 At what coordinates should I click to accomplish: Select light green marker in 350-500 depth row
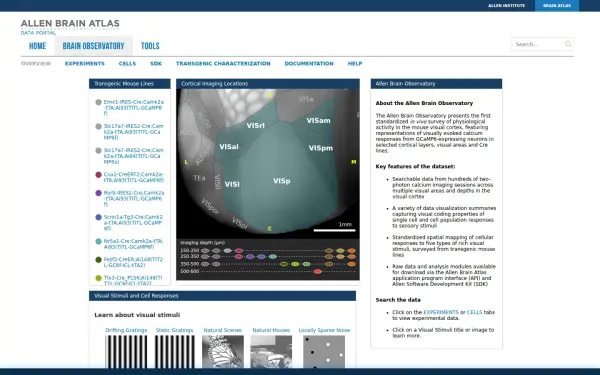point(306,264)
